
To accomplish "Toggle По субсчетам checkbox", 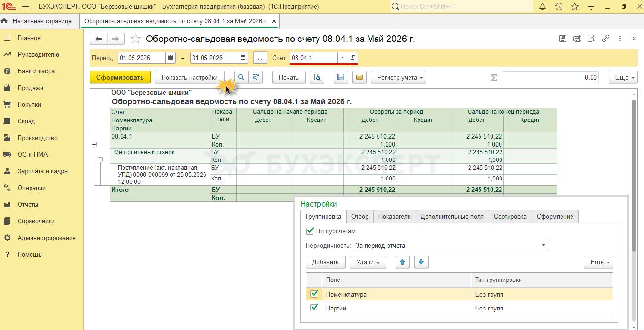I will 310,231.
